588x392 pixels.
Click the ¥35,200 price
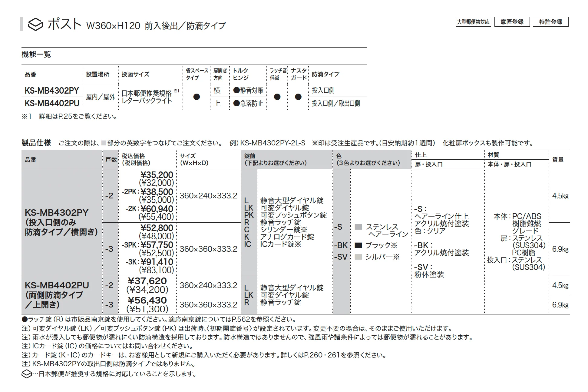(157, 175)
